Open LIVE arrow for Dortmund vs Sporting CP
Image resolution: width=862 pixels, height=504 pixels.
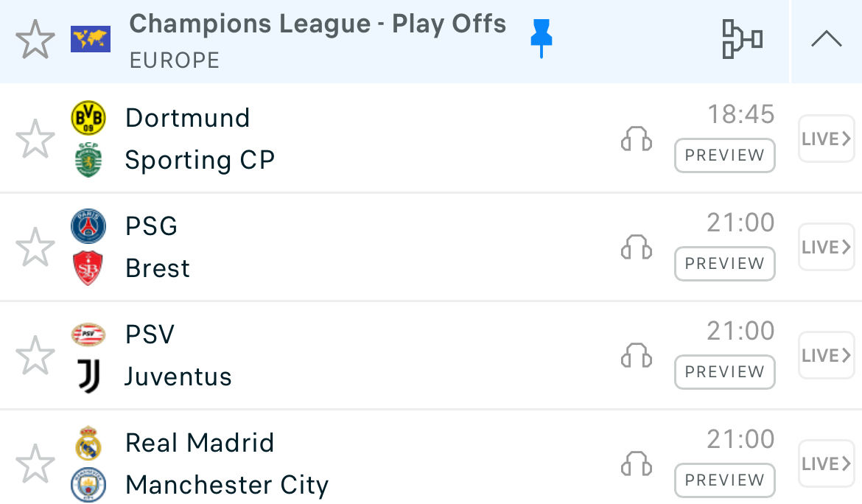click(x=826, y=139)
